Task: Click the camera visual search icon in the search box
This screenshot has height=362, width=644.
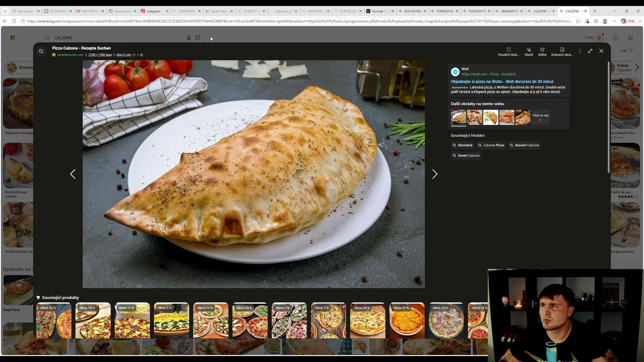Action: [198, 38]
